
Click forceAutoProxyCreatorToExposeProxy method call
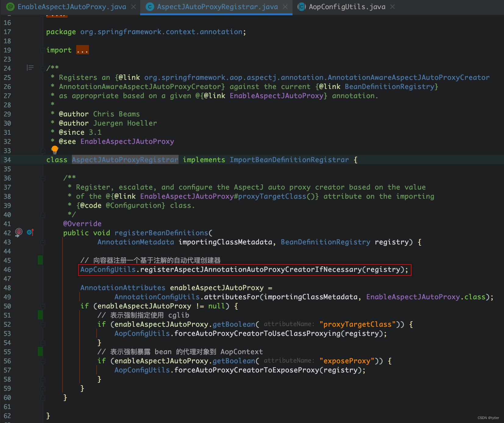tap(247, 370)
